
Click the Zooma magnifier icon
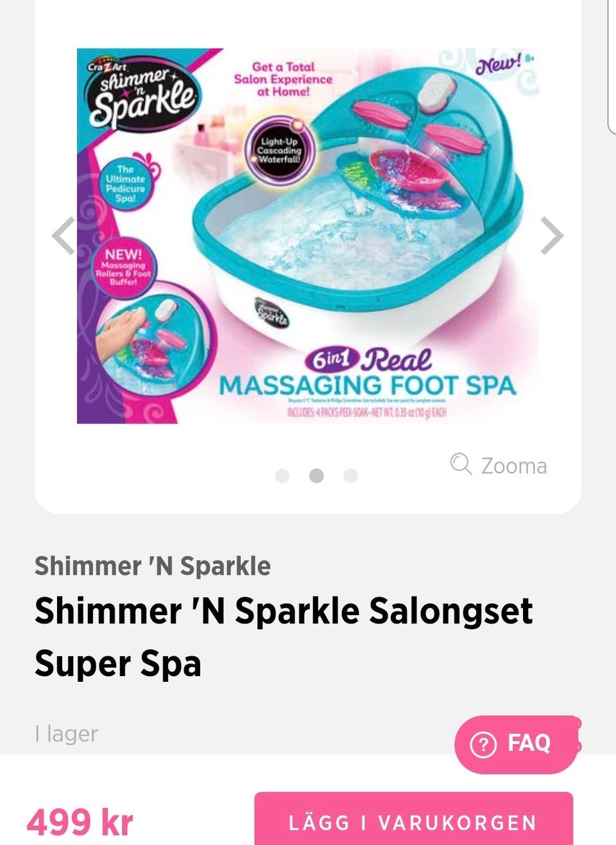(x=461, y=464)
